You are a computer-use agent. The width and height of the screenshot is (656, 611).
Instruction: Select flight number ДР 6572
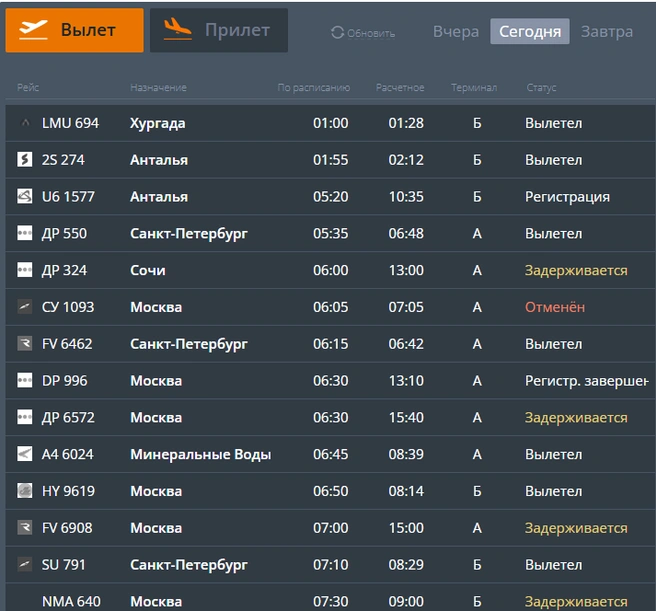pyautogui.click(x=68, y=418)
